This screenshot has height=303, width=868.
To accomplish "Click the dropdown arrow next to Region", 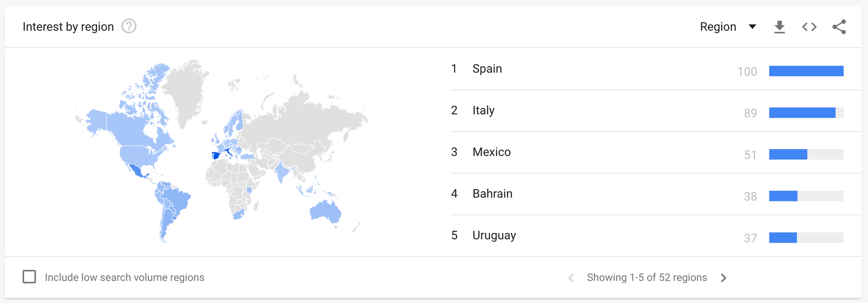I will coord(753,27).
